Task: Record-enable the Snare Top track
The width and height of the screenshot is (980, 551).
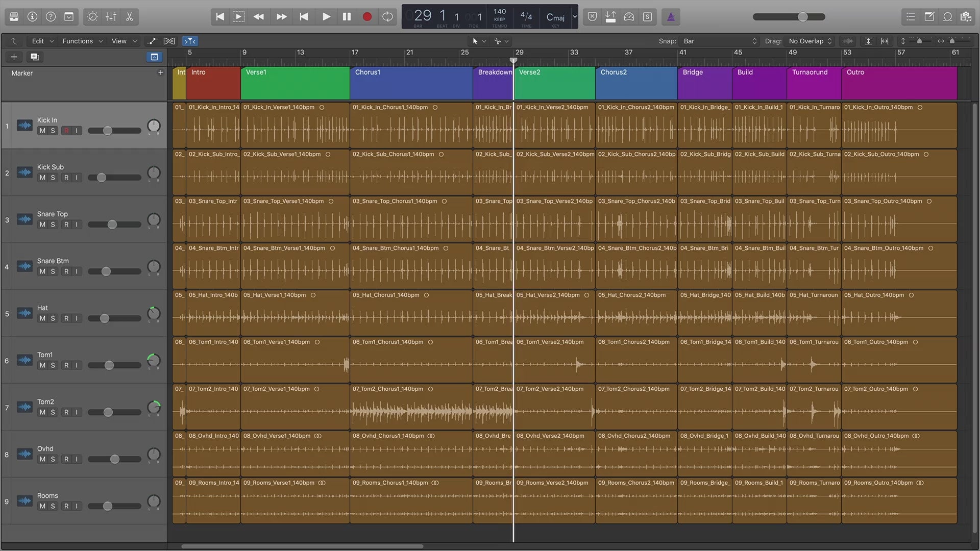Action: point(66,224)
